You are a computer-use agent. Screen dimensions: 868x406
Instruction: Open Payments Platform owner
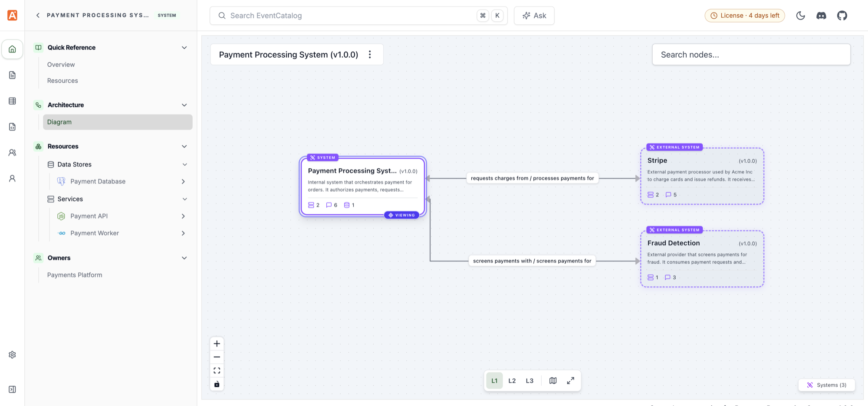[x=75, y=275]
